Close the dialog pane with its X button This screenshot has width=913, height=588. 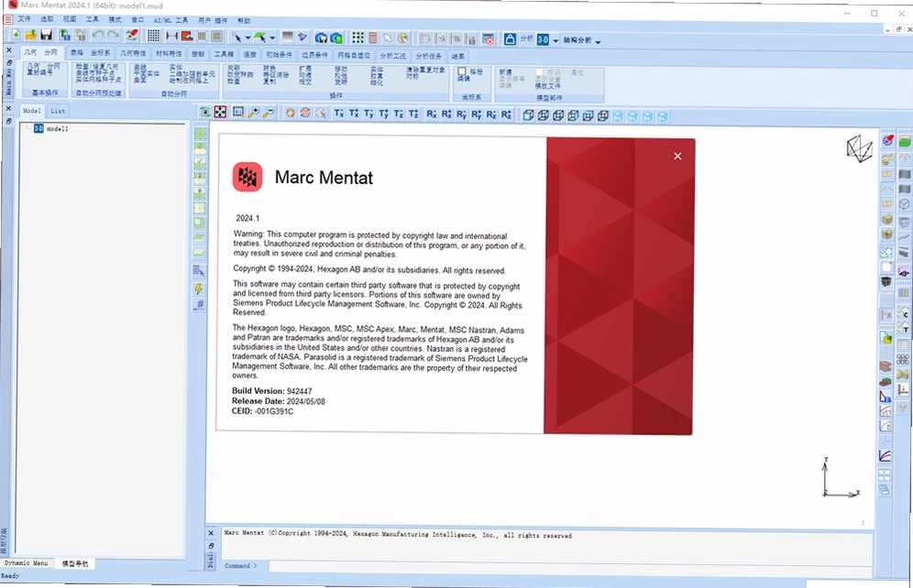pyautogui.click(x=211, y=533)
